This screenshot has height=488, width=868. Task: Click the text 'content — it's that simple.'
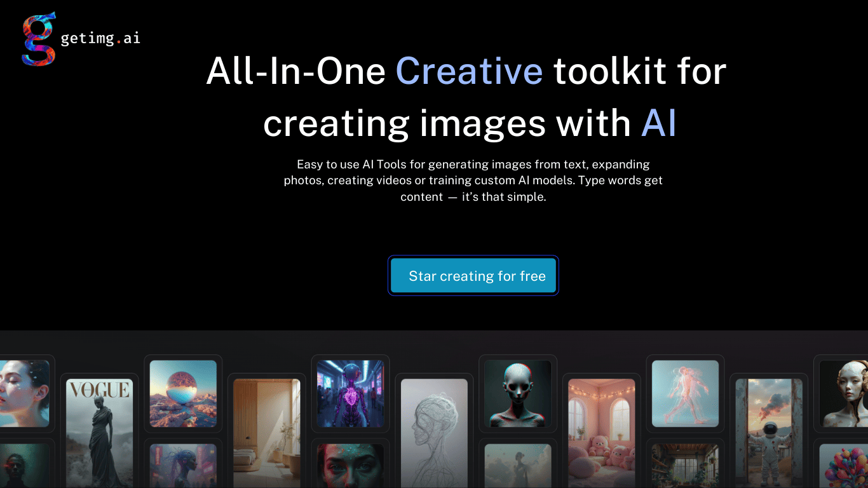click(473, 197)
